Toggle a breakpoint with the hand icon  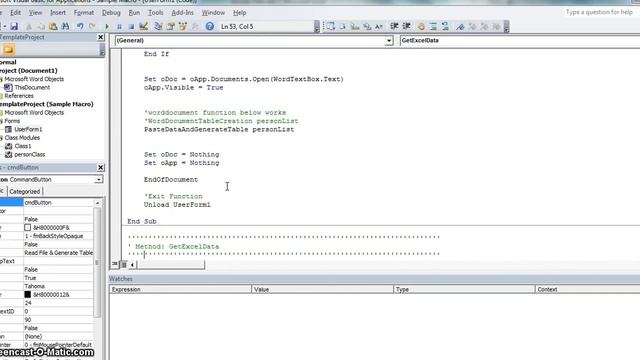[421, 27]
